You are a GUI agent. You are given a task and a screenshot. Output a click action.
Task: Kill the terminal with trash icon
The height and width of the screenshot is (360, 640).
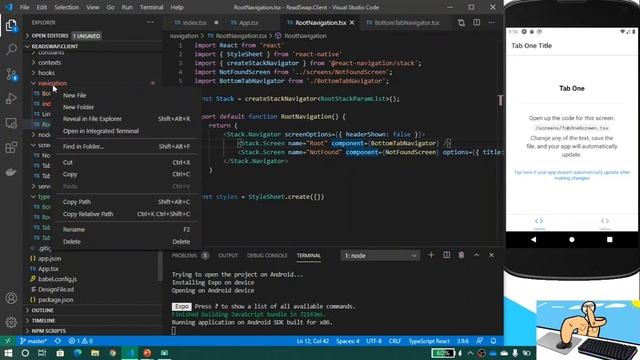[461, 255]
